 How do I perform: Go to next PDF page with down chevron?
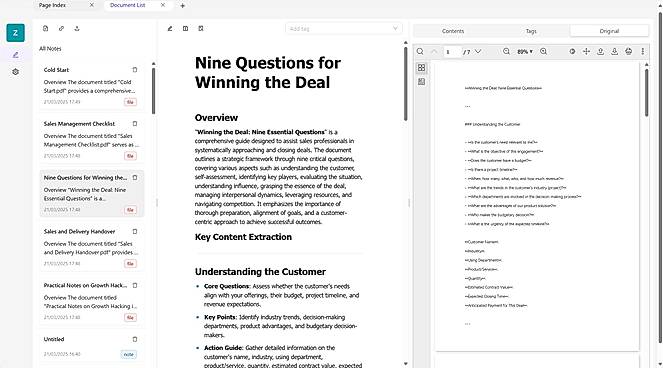[x=478, y=51]
